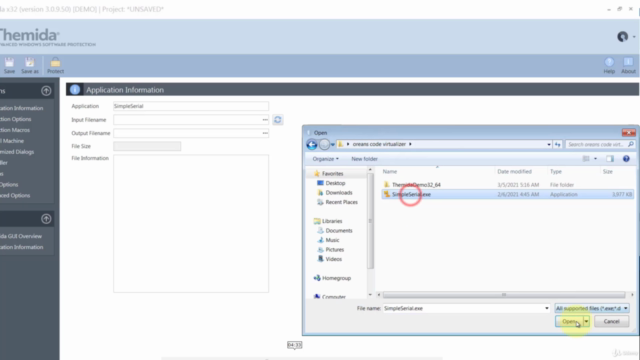Open the About dialog icon
The image size is (640, 360).
pyautogui.click(x=628, y=65)
